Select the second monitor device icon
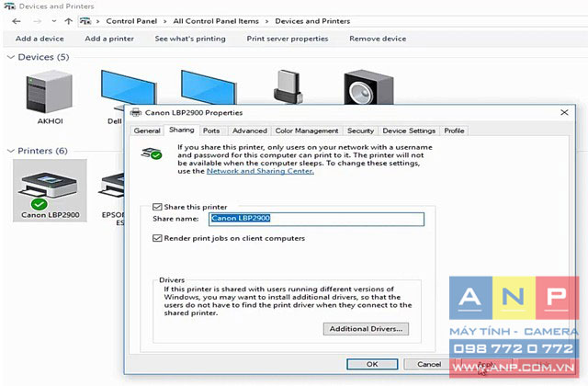This screenshot has height=386, width=588. (x=209, y=87)
